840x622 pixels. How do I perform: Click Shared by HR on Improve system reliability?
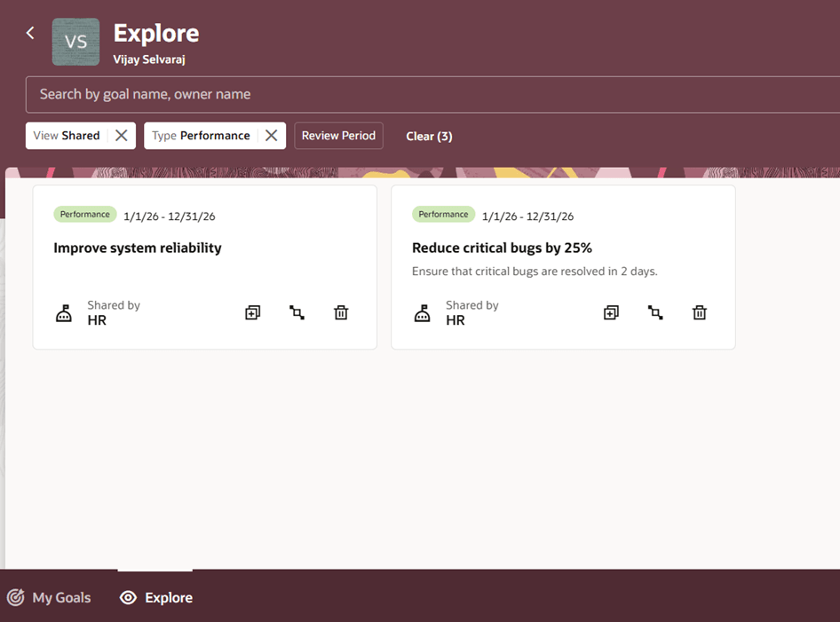coord(114,312)
